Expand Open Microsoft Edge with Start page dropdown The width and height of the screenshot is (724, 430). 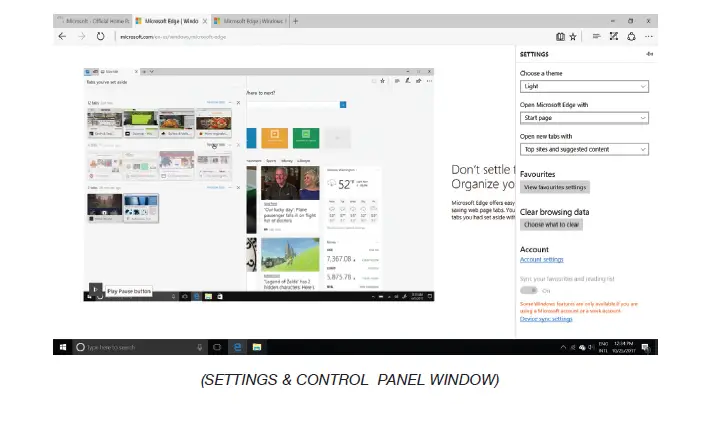point(584,118)
